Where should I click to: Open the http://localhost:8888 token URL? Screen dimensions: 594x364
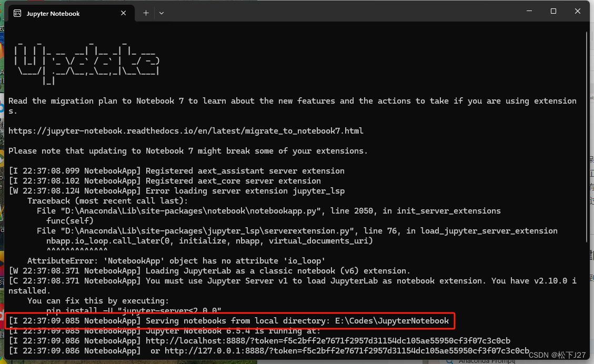pos(328,341)
